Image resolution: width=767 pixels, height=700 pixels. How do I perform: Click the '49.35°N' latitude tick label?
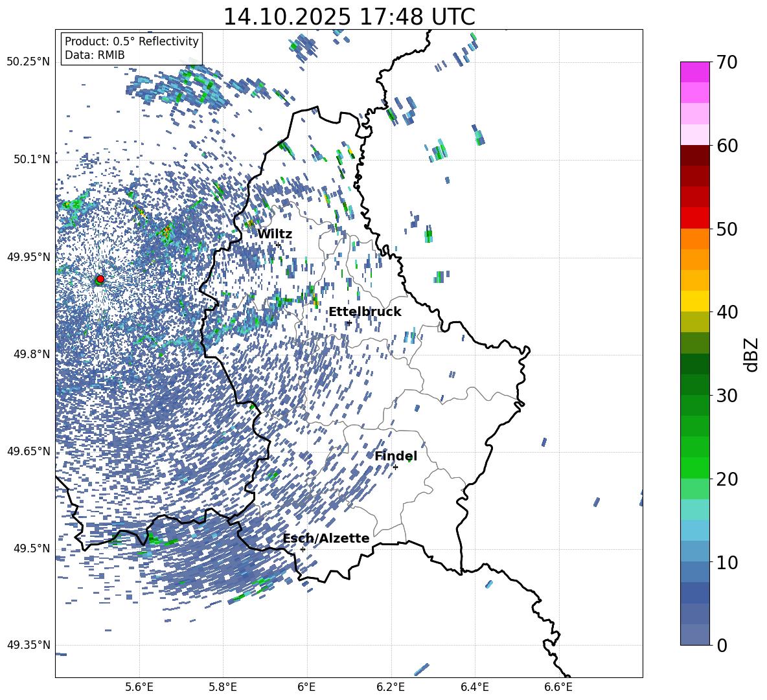click(x=29, y=645)
